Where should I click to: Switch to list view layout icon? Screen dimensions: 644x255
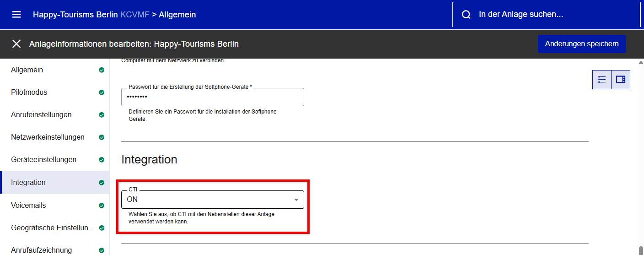(x=602, y=80)
